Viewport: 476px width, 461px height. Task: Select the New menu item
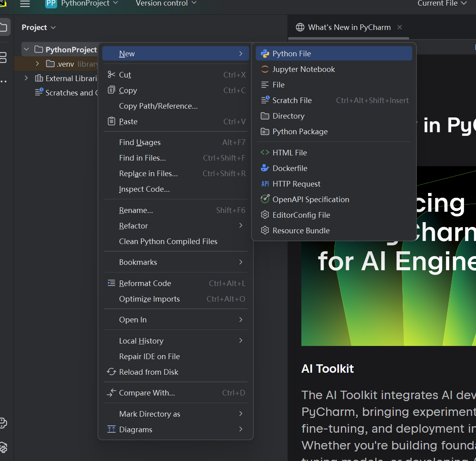(x=175, y=54)
